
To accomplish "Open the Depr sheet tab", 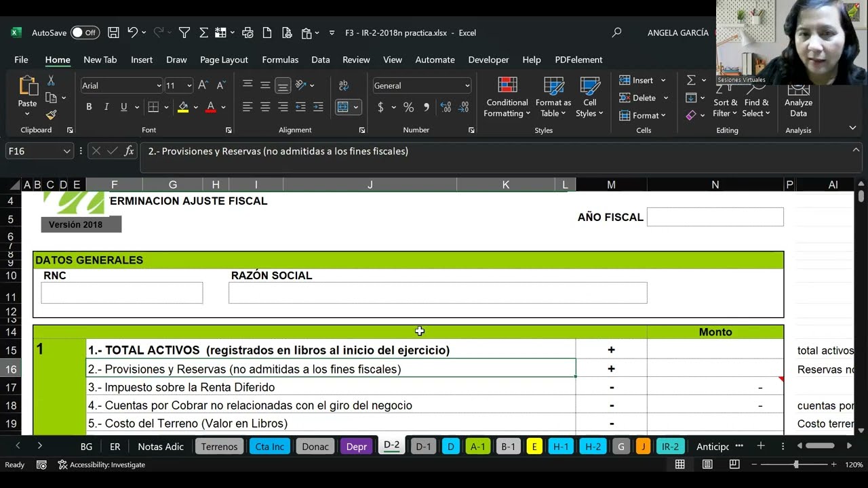I will point(357,446).
